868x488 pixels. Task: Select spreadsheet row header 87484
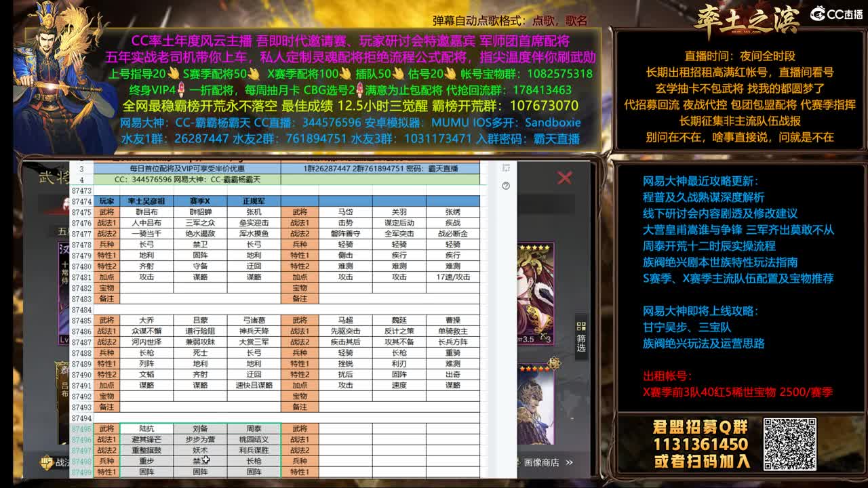[81, 310]
